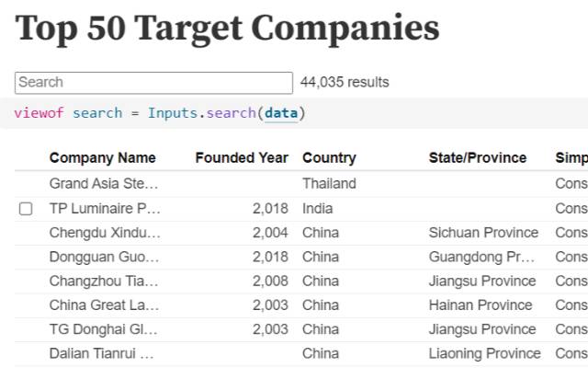Viewport: 588px width, 368px height.
Task: Check the TP Luminaire row checkbox
Action: [26, 209]
